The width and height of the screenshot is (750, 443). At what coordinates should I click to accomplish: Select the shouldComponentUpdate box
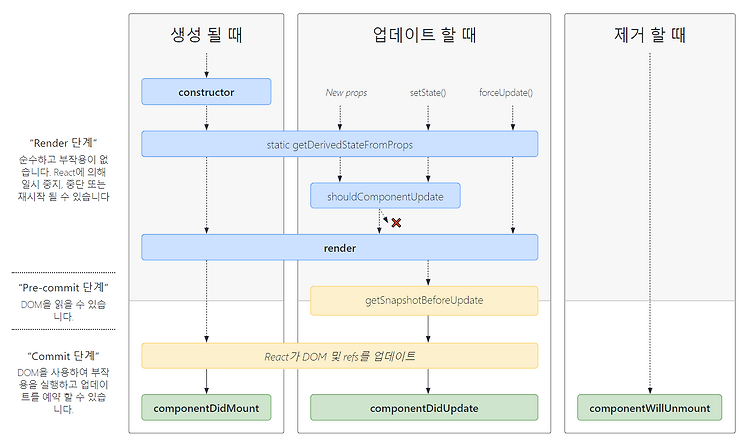point(386,196)
